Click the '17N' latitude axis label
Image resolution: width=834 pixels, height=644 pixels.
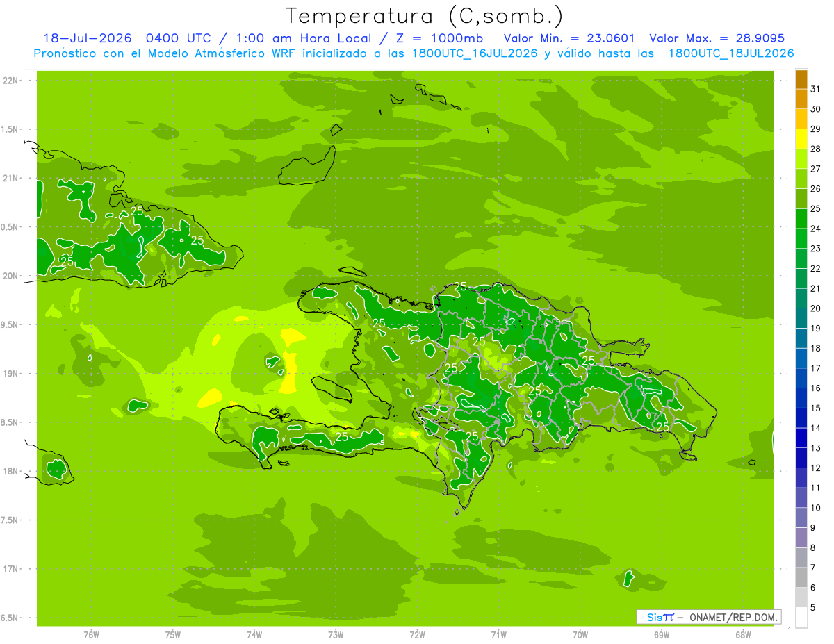(10, 570)
